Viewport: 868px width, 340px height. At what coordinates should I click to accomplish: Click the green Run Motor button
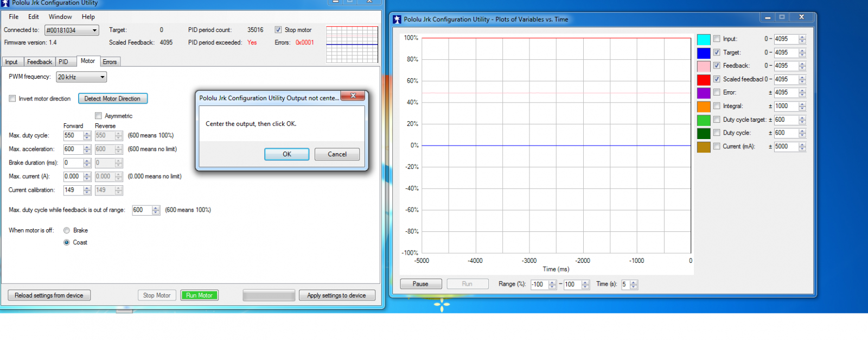tap(199, 295)
